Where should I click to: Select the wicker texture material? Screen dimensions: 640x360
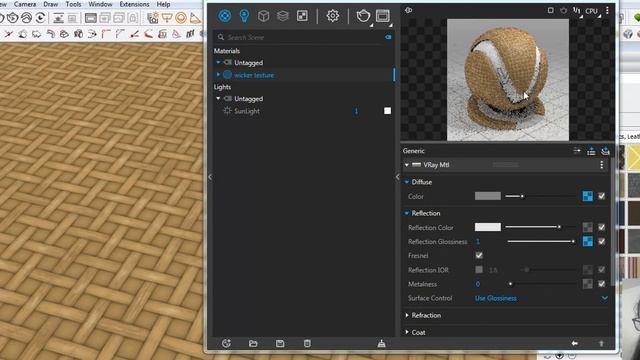(x=254, y=75)
